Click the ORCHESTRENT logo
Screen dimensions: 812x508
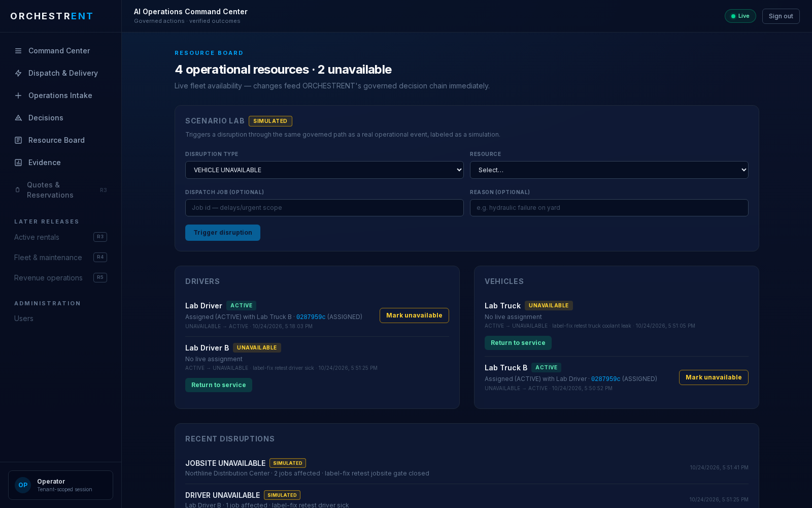pos(52,16)
